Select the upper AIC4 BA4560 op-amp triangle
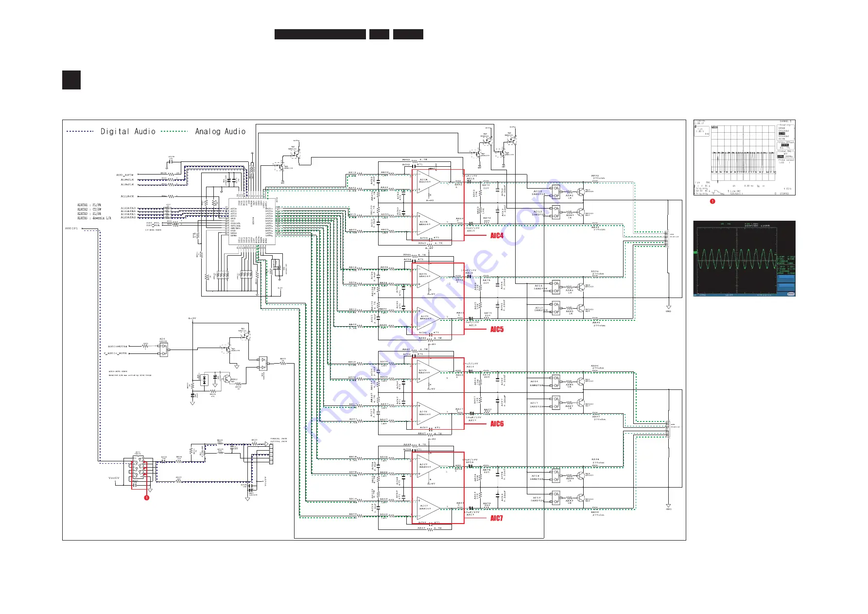 [x=428, y=181]
